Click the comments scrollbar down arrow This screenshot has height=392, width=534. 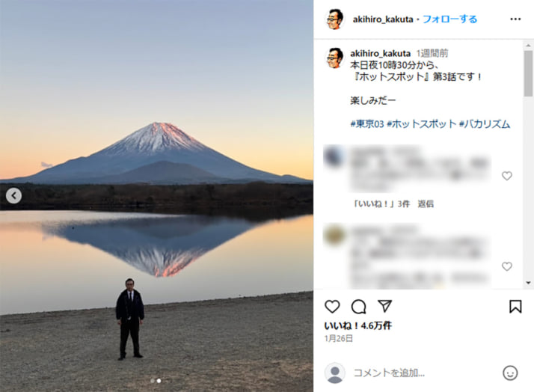coord(528,283)
